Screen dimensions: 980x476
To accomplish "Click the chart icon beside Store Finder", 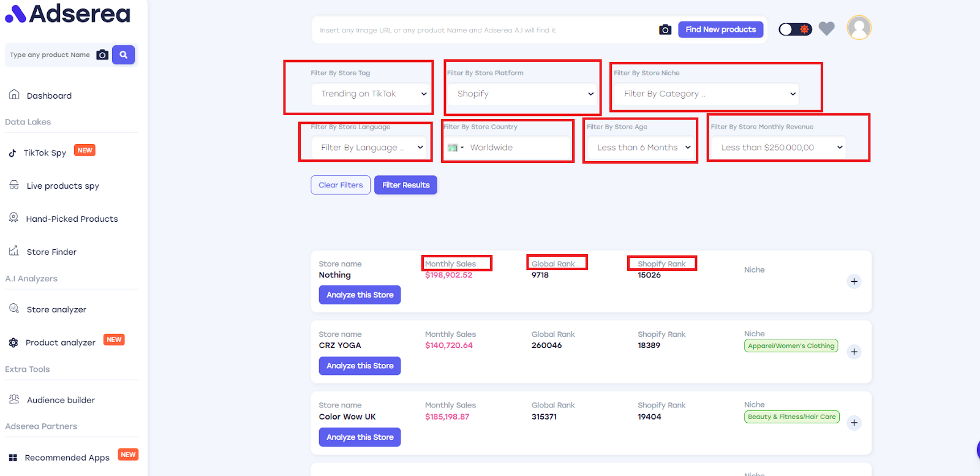I will click(14, 251).
